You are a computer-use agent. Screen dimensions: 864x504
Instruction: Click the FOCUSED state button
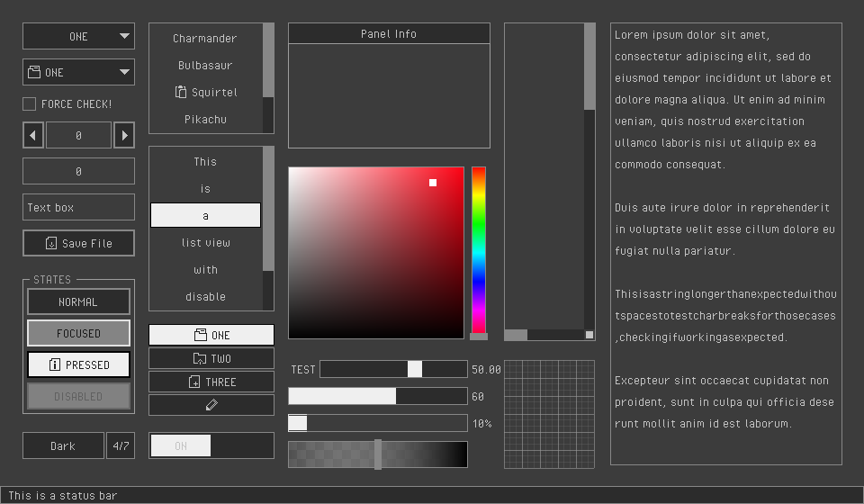point(78,333)
